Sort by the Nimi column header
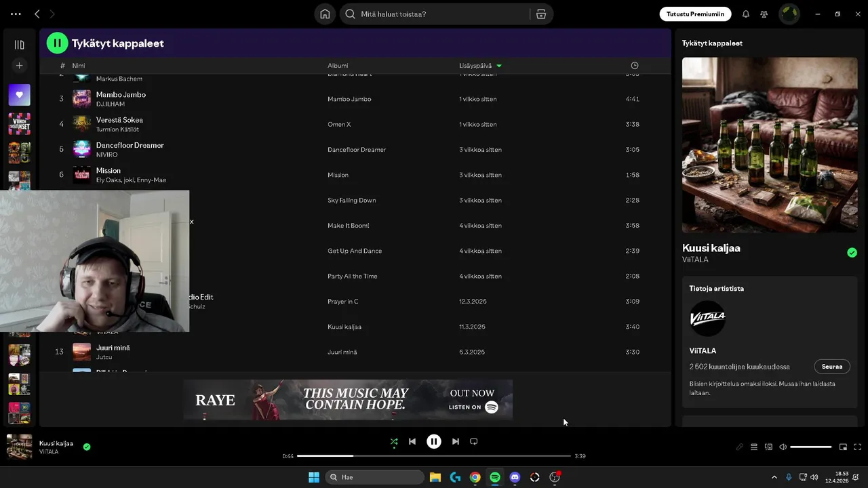This screenshot has width=868, height=488. tap(79, 66)
